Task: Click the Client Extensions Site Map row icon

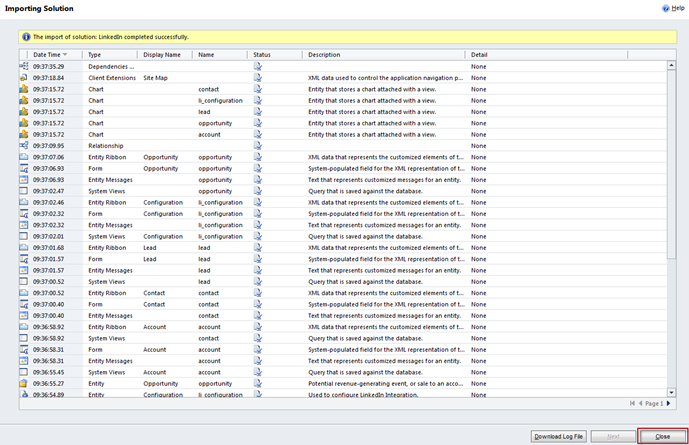Action: click(24, 78)
